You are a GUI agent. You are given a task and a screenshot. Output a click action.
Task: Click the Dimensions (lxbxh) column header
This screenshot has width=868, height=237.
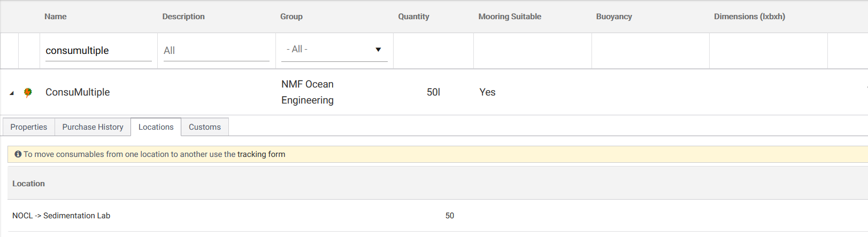[749, 17]
